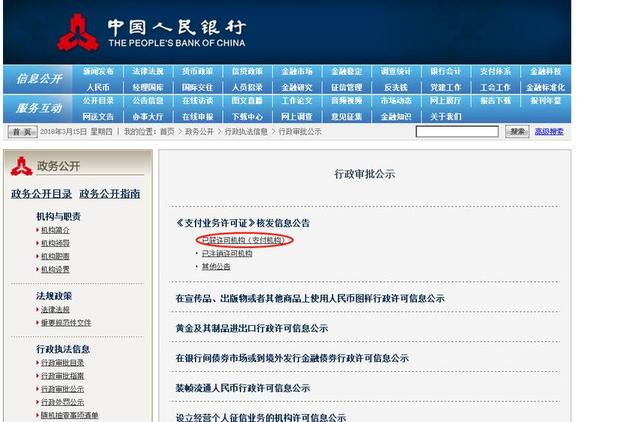Open the 法律法规 navigation item
The image size is (640, 422).
click(148, 71)
